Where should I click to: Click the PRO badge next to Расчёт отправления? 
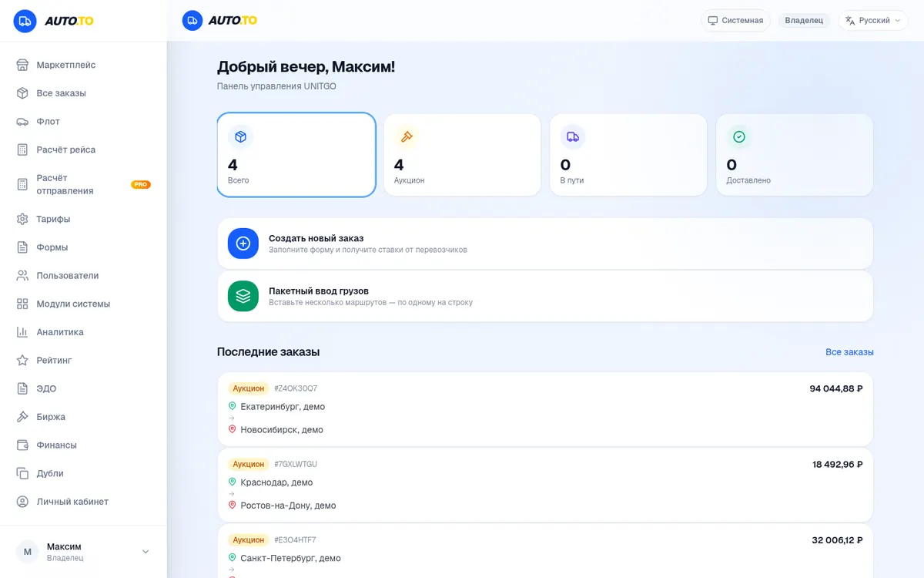(141, 185)
